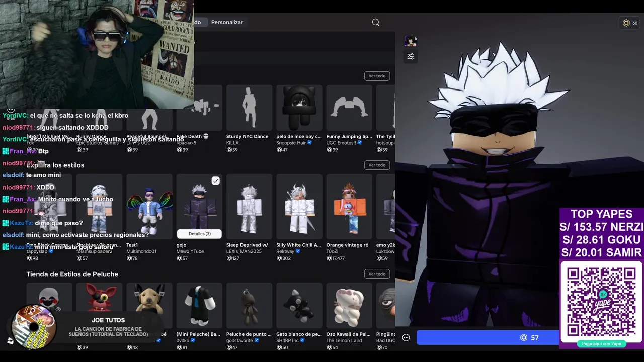Open avatar preview settings sliders icon

point(411,56)
